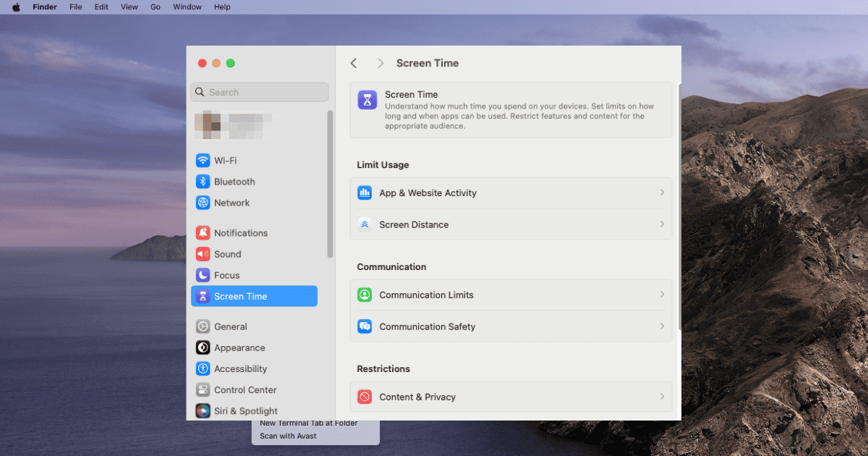This screenshot has width=868, height=456.
Task: Click the Wi-Fi icon in sidebar
Action: pos(203,161)
